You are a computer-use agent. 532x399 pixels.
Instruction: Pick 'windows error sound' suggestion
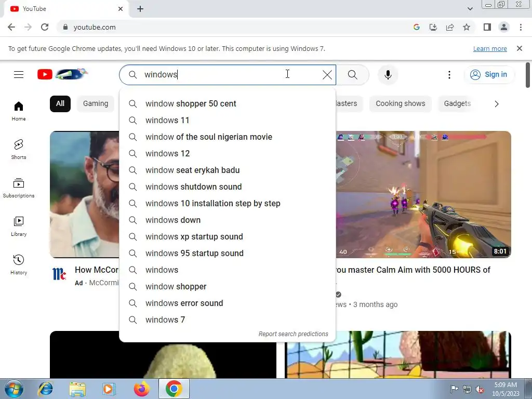pyautogui.click(x=228, y=303)
